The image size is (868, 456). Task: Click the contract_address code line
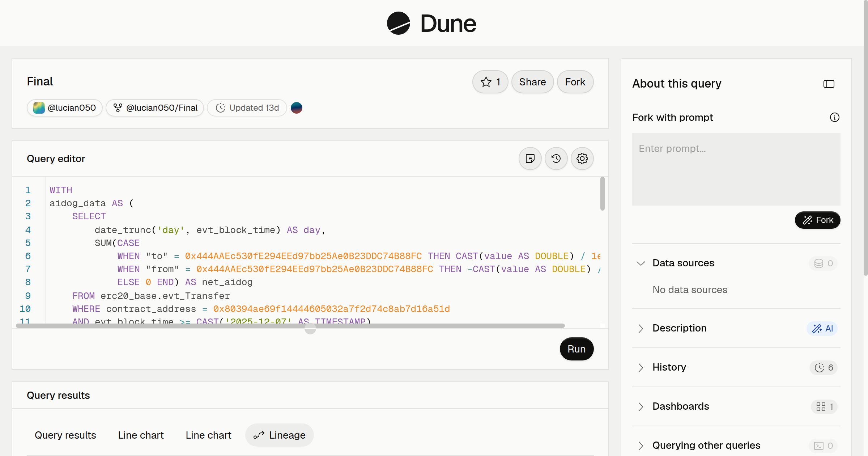[x=261, y=309]
